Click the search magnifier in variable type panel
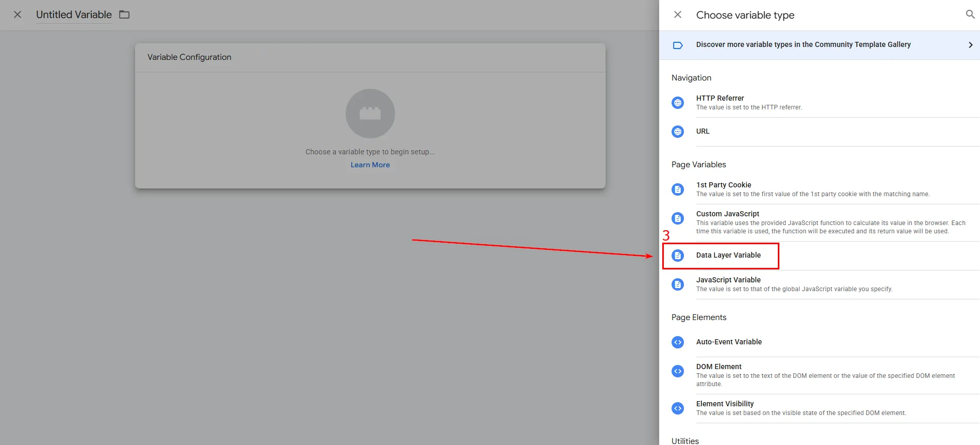This screenshot has width=980, height=445. pos(970,14)
